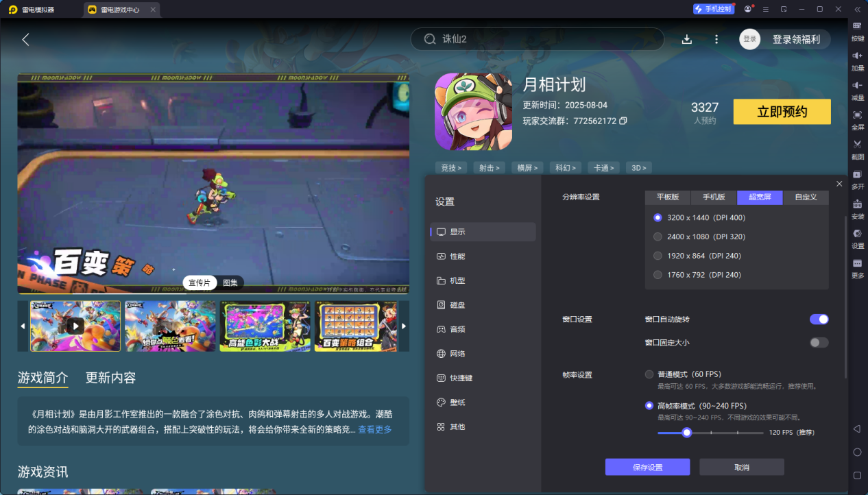The height and width of the screenshot is (495, 868).
Task: Turn off 窗口自动旋转 toggle
Action: coord(819,319)
